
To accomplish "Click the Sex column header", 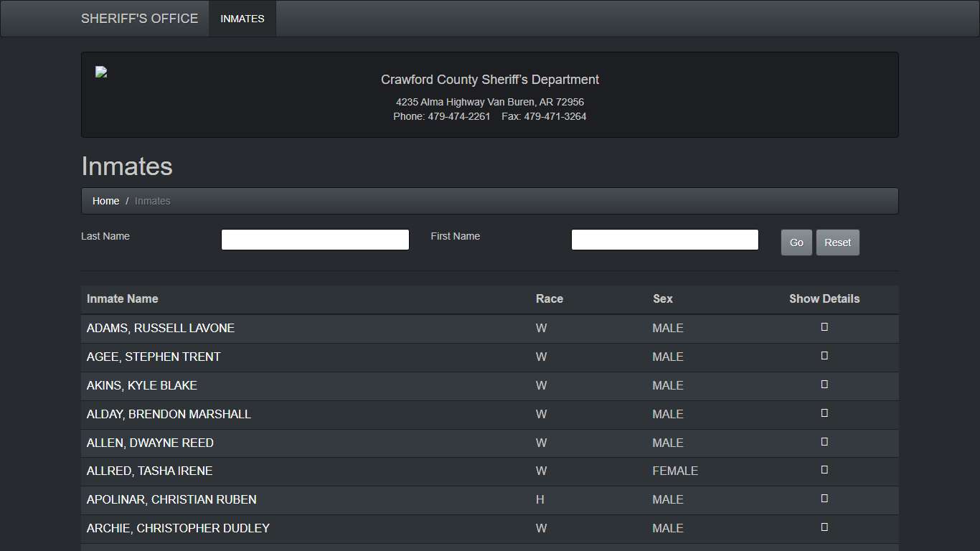I will click(662, 299).
